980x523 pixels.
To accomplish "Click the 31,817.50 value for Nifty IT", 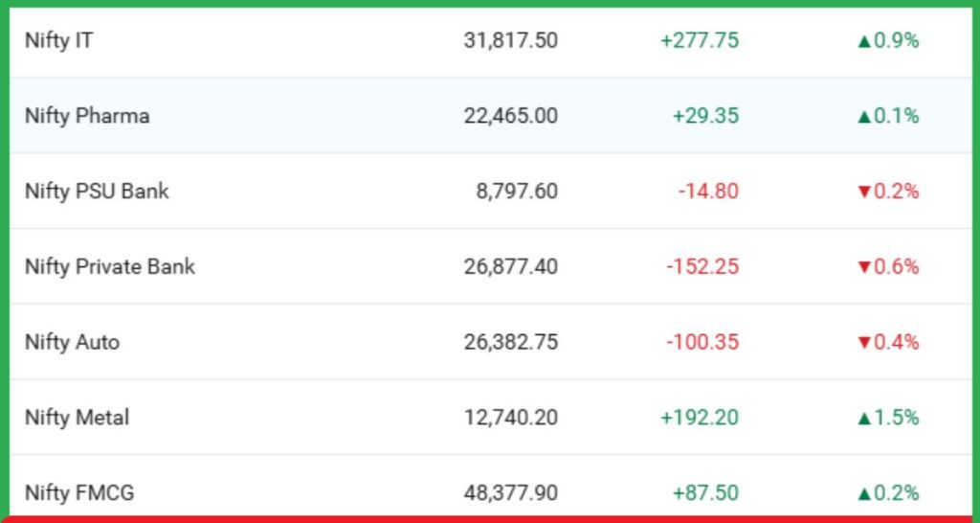I will [509, 41].
